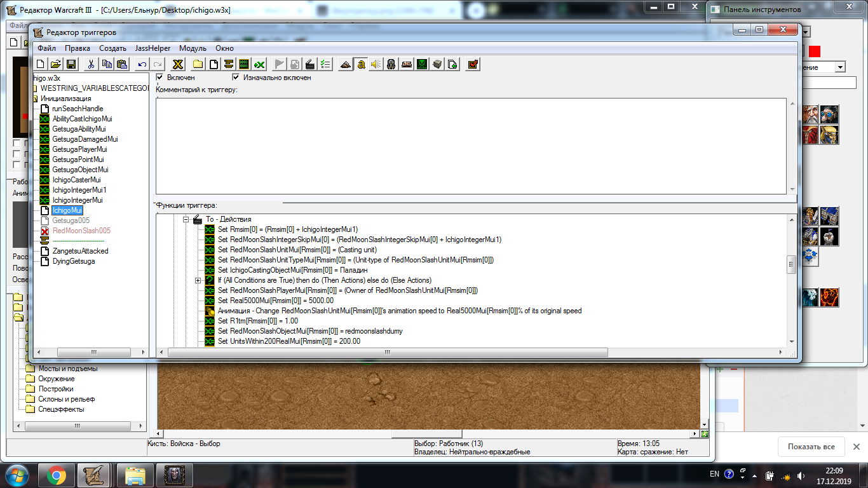Click the green checklist toolbar icon
This screenshot has height=488, width=868.
[x=325, y=64]
